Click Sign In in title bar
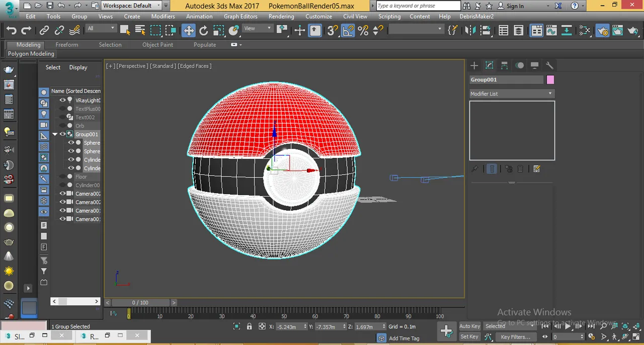644x345 pixels. point(511,6)
